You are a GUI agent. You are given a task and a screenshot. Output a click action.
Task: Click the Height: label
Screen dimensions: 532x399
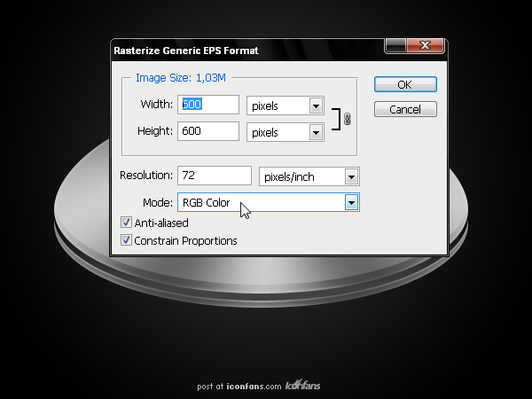155,130
